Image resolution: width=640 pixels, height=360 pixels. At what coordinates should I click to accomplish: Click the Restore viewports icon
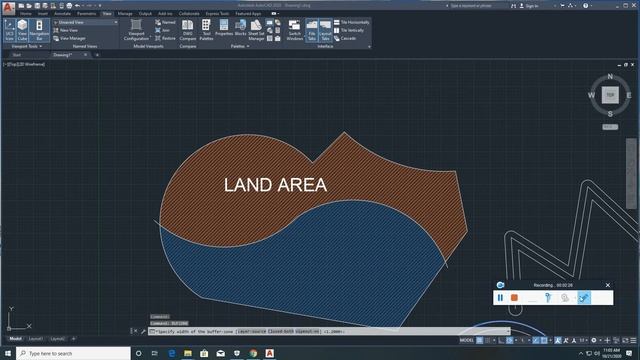165,38
